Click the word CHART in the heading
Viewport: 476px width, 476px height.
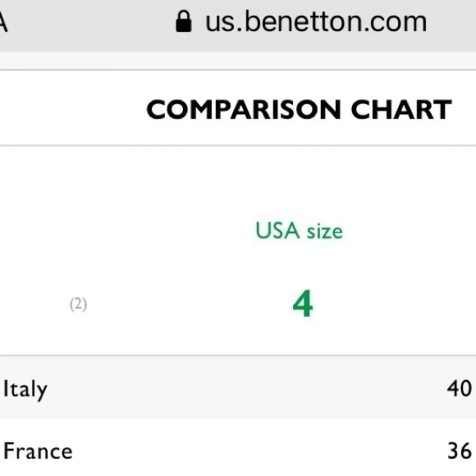(401, 110)
